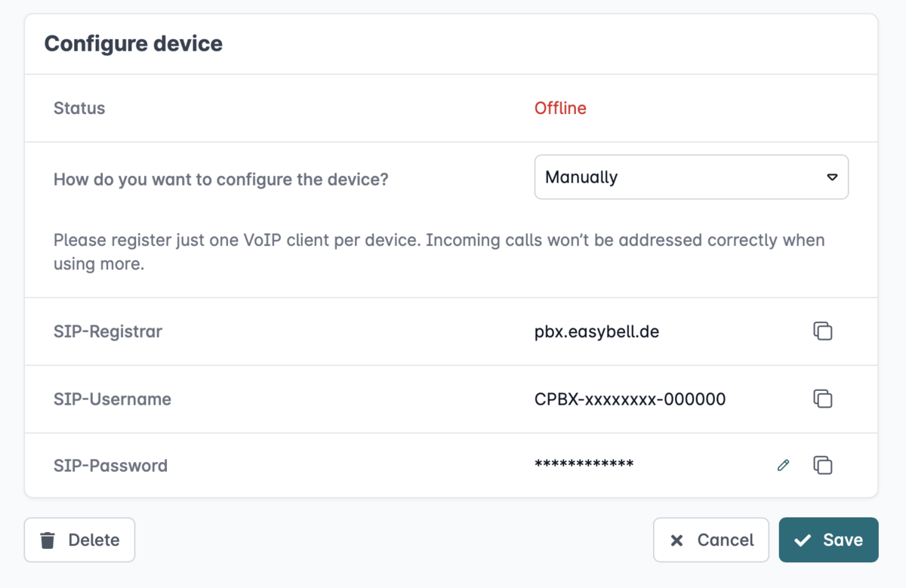
Task: Copy the SIP-Password with its copy icon
Action: pyautogui.click(x=823, y=465)
